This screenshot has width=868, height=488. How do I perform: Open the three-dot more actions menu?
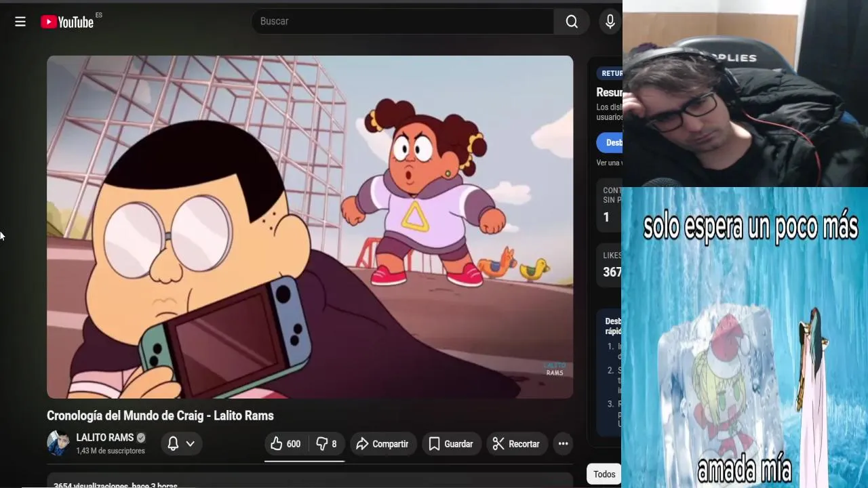[x=563, y=444]
